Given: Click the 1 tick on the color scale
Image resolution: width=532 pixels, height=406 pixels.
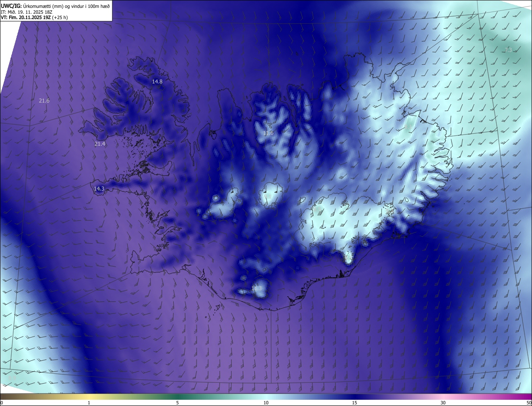Looking at the screenshot, I should (89, 403).
